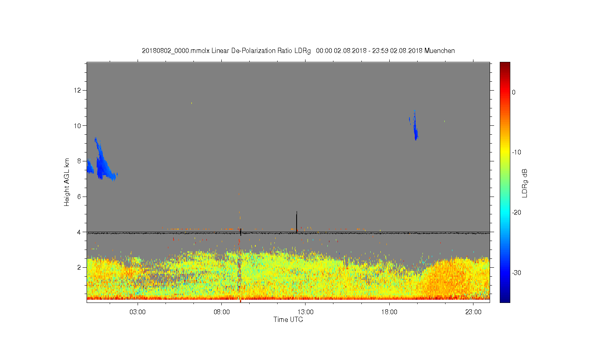Click the height tick label 2
The image size is (607, 364).
coord(80,267)
